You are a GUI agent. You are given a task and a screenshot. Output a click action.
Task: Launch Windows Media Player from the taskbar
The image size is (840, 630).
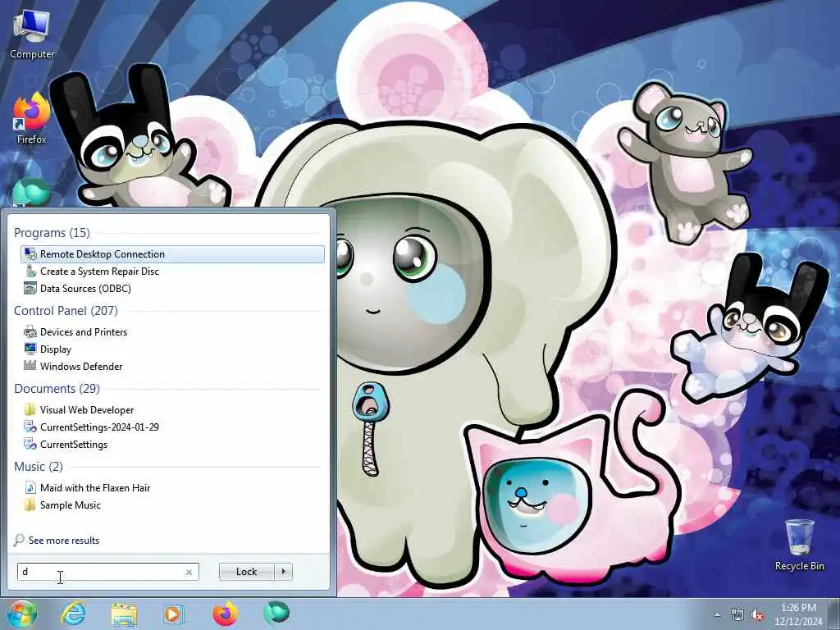(173, 614)
